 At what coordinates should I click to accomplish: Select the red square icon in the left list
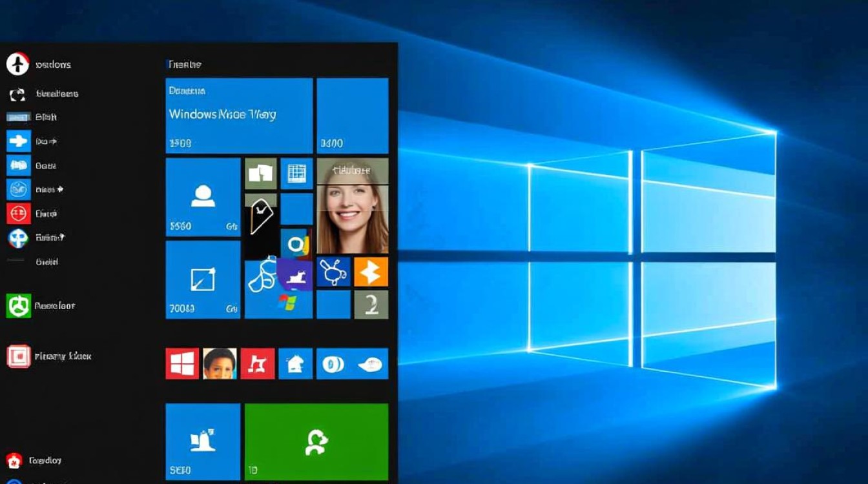(18, 213)
